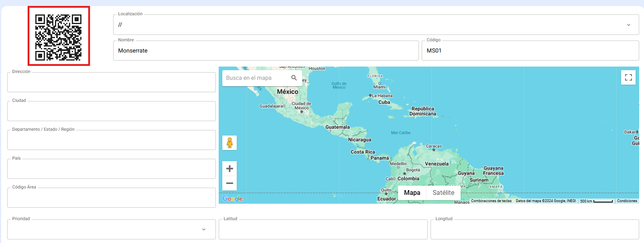This screenshot has width=644, height=243.
Task: Switch map to Satélite view
Action: (443, 193)
